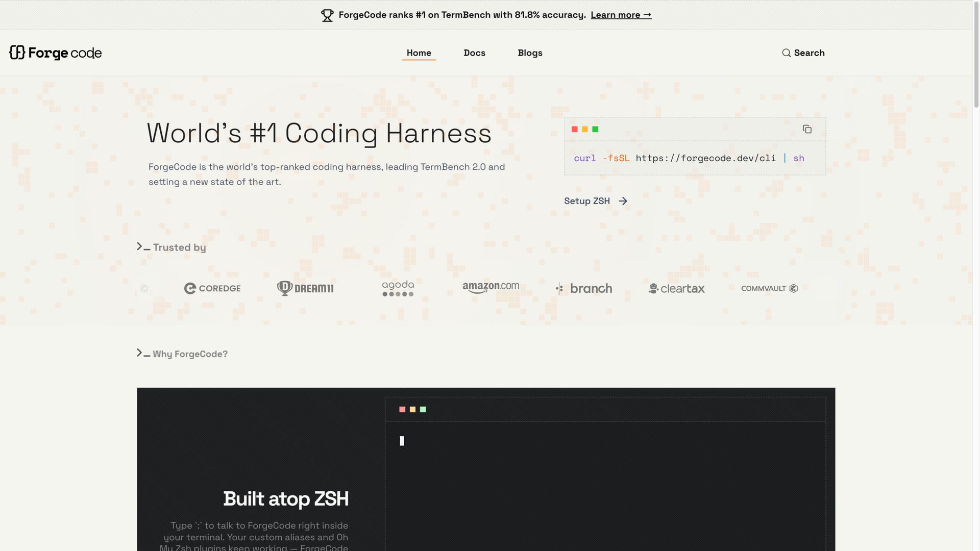The width and height of the screenshot is (980, 551).
Task: Click the arrow next to Setup ZSH
Action: click(x=623, y=201)
